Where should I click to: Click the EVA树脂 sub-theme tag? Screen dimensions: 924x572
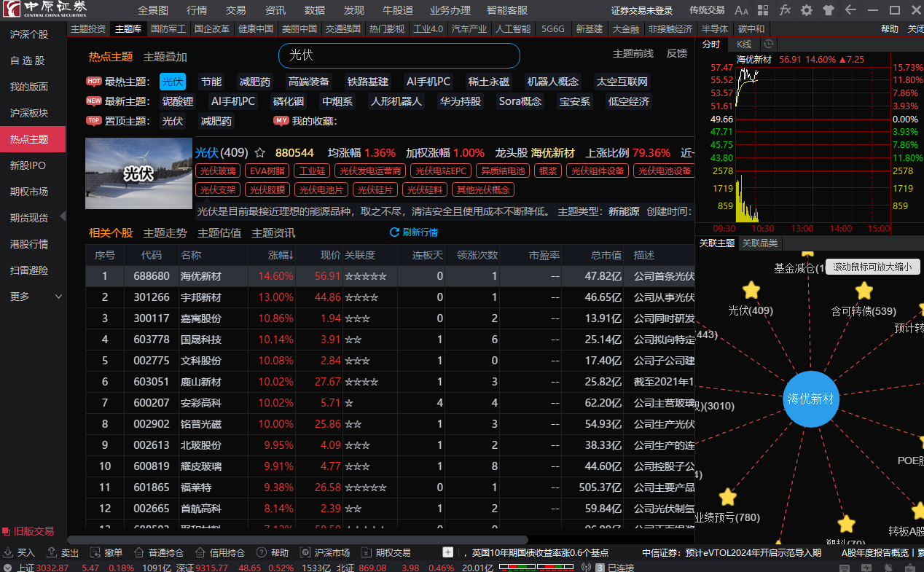(267, 171)
